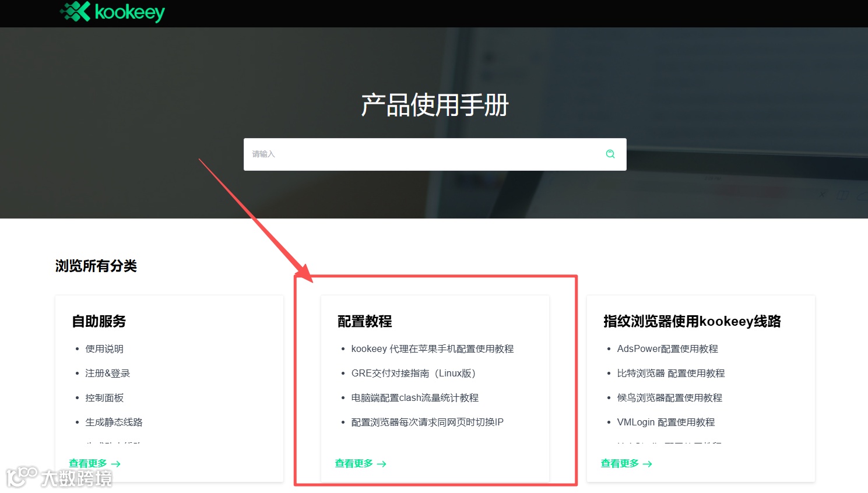The height and width of the screenshot is (493, 868).
Task: Open GRE交付对接指南（Linux版）article
Action: coord(414,373)
